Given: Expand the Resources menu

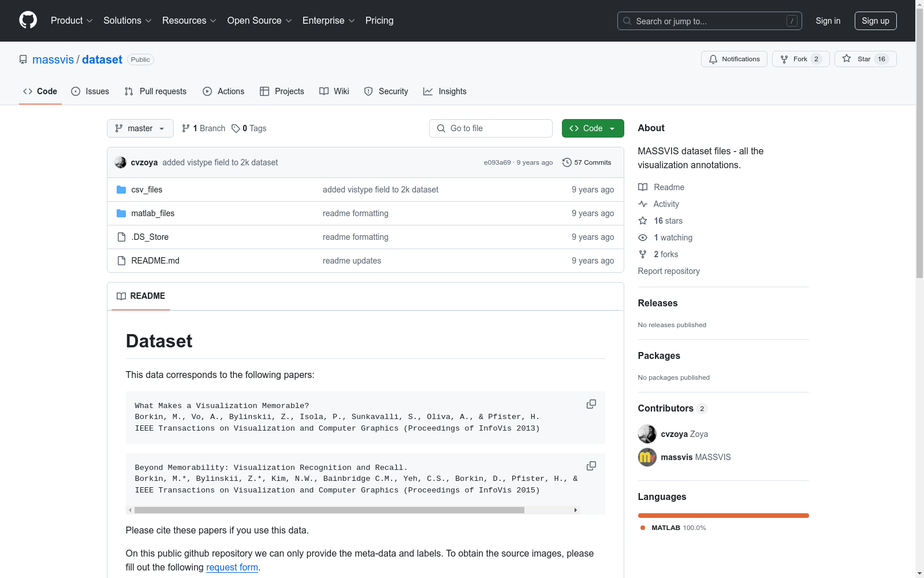Looking at the screenshot, I should point(189,20).
